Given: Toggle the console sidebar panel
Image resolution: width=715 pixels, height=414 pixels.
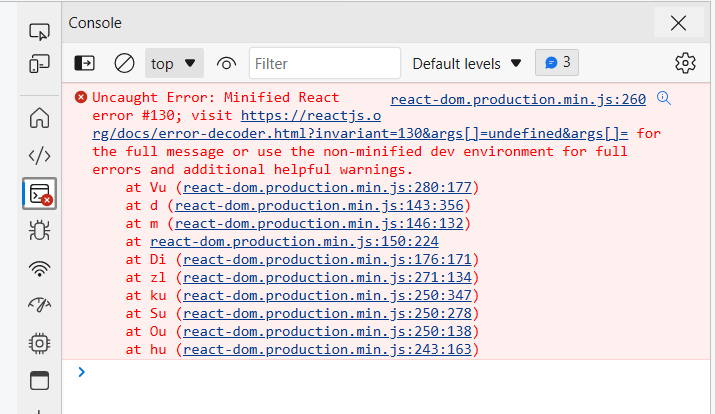Looking at the screenshot, I should point(85,63).
